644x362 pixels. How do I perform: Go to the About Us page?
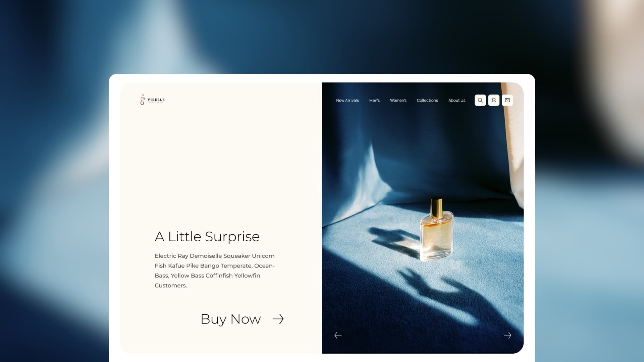click(x=457, y=100)
